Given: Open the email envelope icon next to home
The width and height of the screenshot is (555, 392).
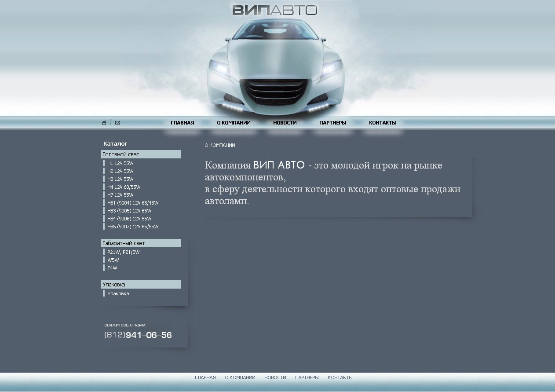Looking at the screenshot, I should tap(117, 123).
